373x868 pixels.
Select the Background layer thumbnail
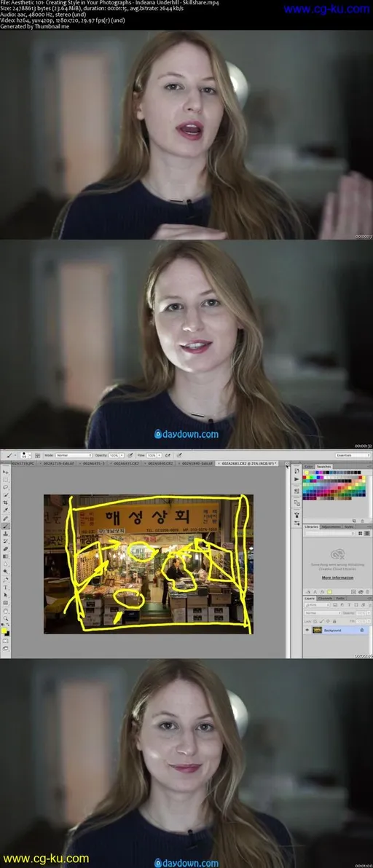317,630
